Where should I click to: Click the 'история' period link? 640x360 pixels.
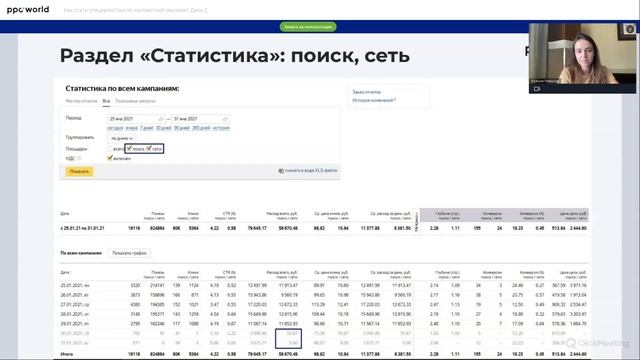click(x=221, y=128)
